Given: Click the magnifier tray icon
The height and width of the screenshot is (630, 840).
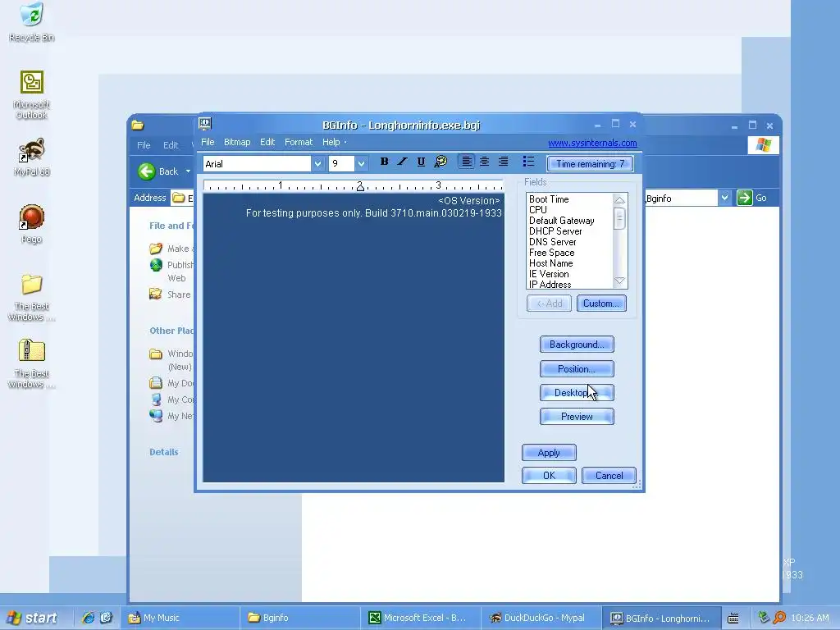Looking at the screenshot, I should [x=779, y=618].
